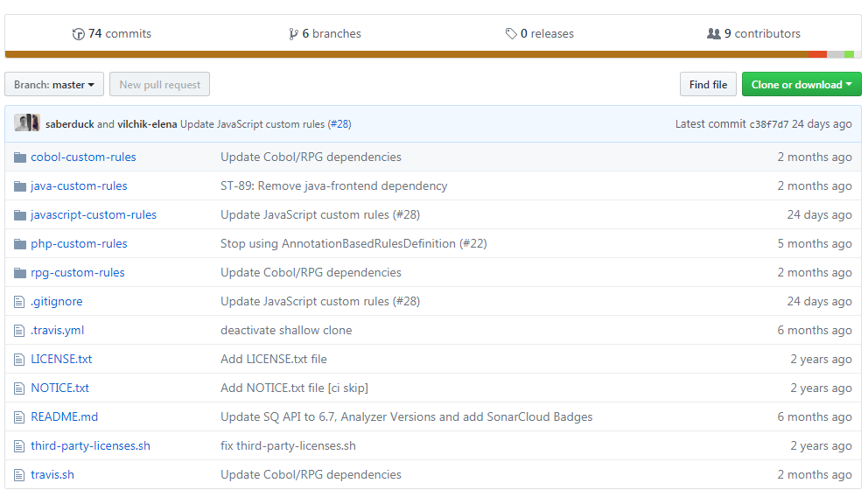Open 'ST-89: Remove java-frontend dependency' commit
Viewport: 868px width, 497px height.
tap(333, 186)
